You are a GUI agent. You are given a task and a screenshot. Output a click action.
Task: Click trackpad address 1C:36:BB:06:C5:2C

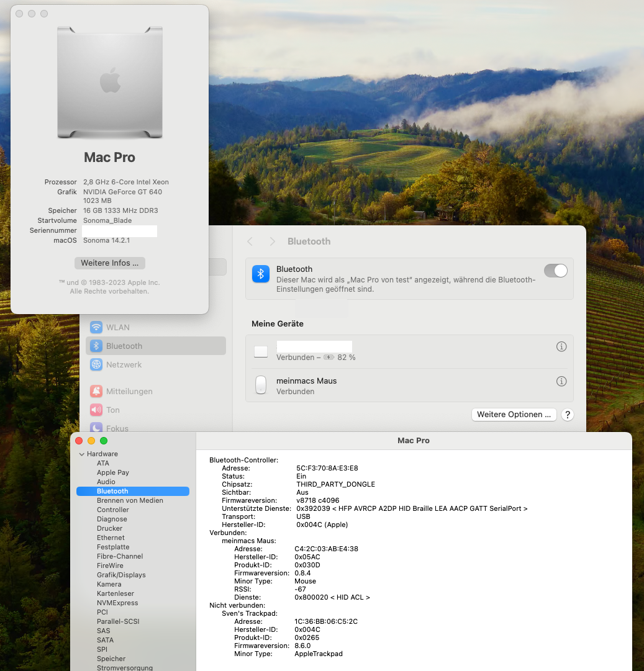point(326,622)
